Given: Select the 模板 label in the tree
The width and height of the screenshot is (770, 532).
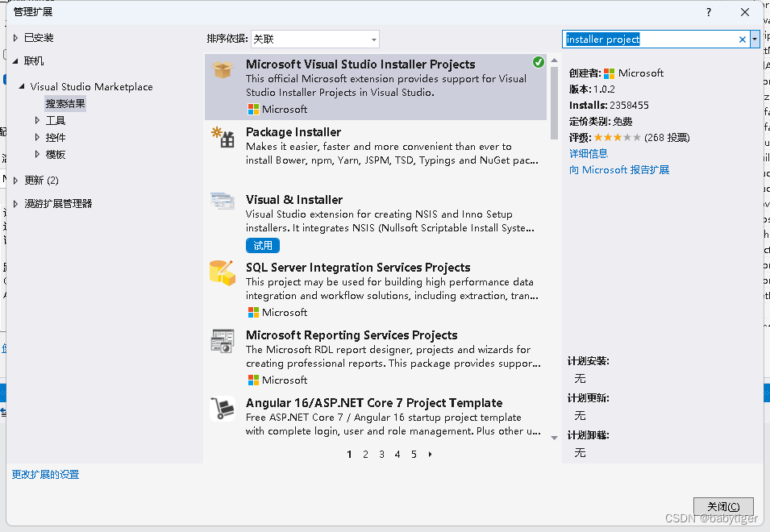Looking at the screenshot, I should 56,154.
